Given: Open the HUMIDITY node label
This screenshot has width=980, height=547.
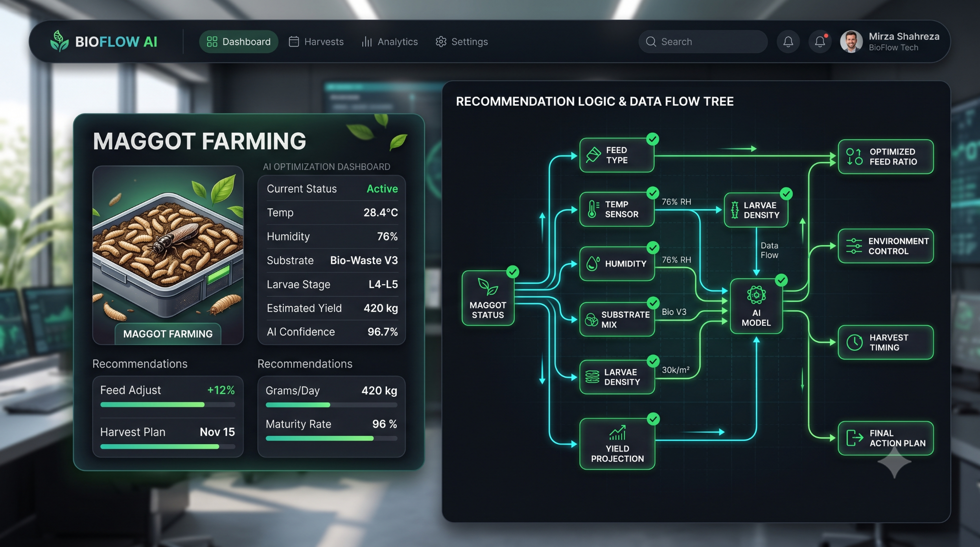Looking at the screenshot, I should 625,264.
